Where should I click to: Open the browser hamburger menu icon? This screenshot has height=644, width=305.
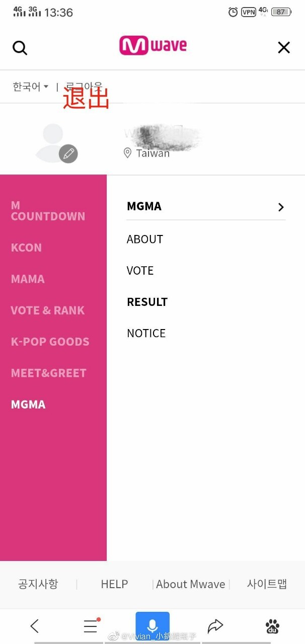tap(91, 626)
